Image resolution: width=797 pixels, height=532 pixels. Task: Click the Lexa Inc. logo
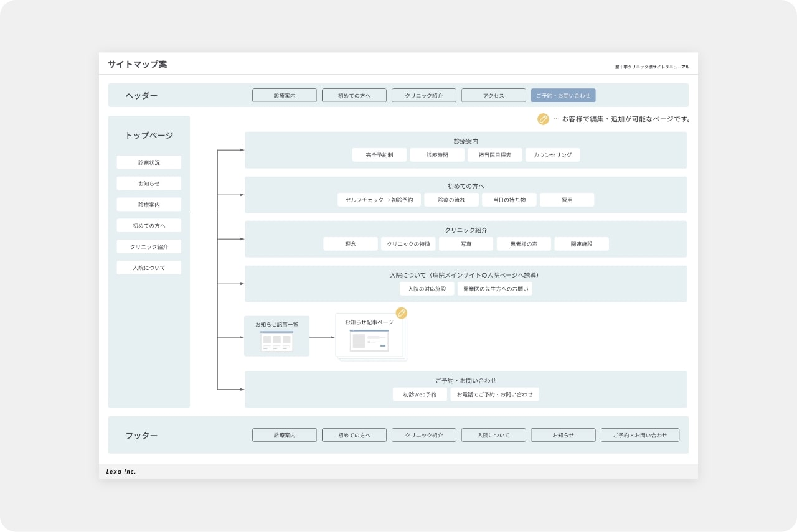point(122,471)
